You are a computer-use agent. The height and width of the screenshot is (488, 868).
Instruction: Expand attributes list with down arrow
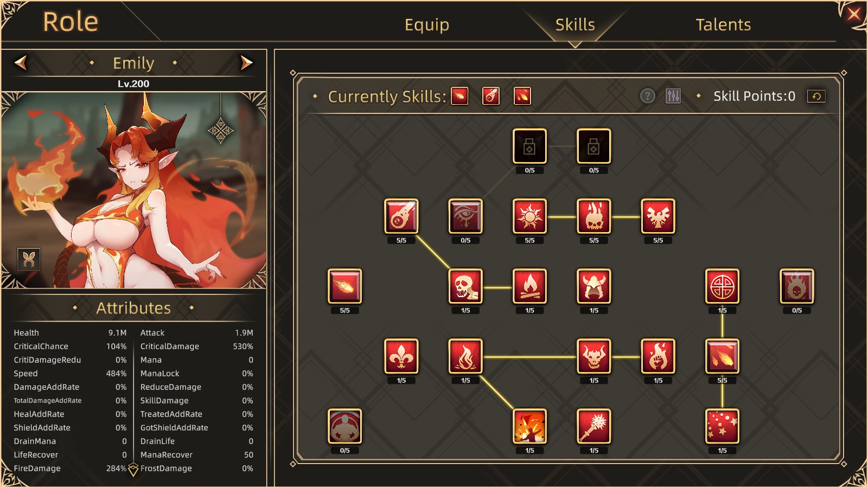tap(133, 470)
